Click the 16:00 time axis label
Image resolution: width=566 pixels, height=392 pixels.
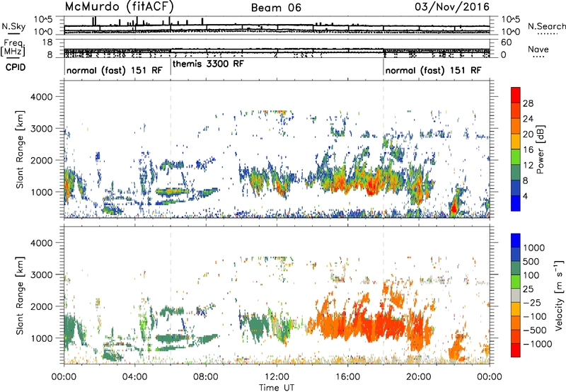(347, 377)
